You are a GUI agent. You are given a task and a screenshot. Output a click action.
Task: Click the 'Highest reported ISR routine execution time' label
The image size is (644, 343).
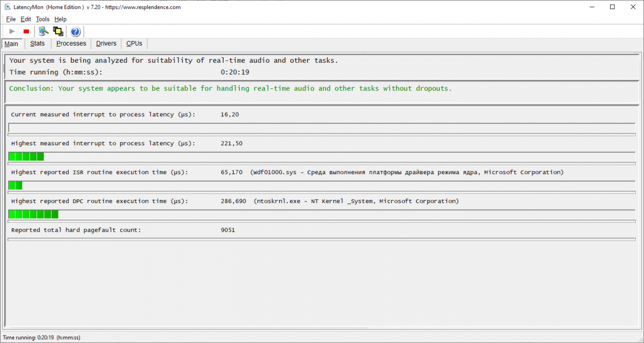click(x=99, y=173)
